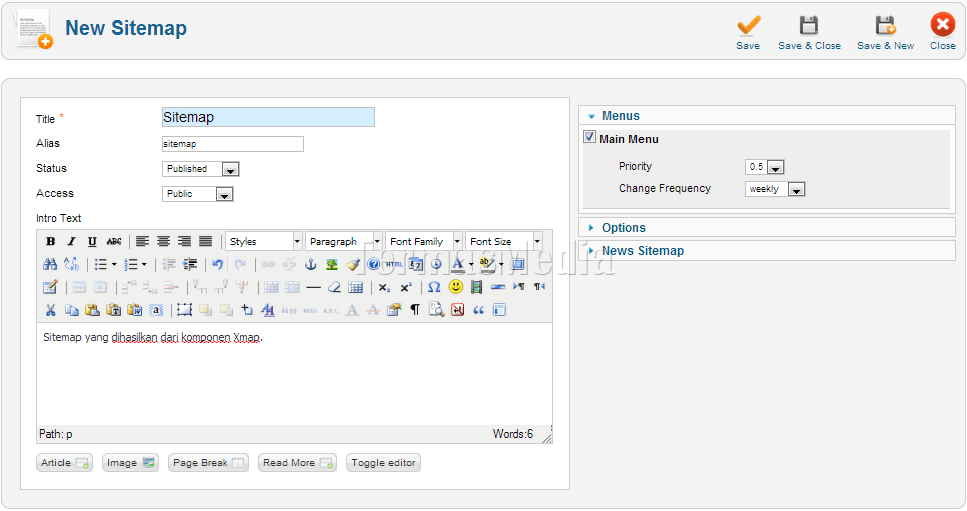967x511 pixels.
Task: Undo the last edit
Action: click(218, 264)
